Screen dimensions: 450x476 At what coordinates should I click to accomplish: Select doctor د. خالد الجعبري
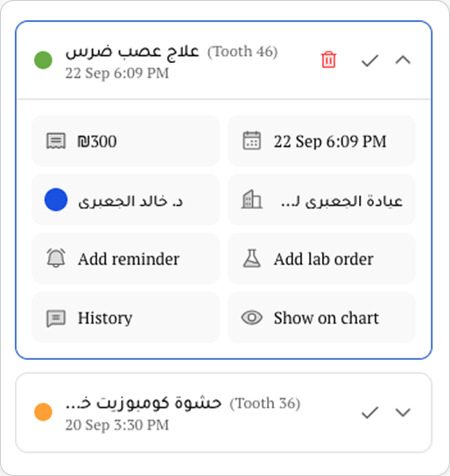126,199
